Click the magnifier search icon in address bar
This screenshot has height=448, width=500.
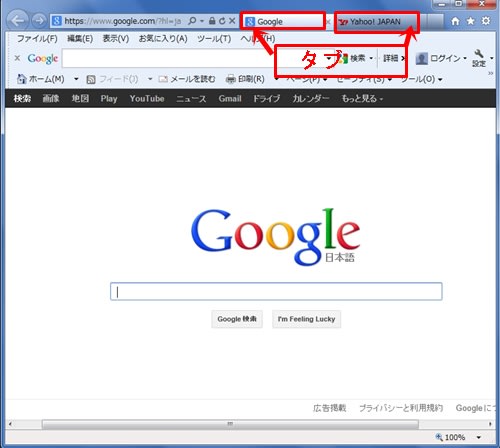pos(192,21)
